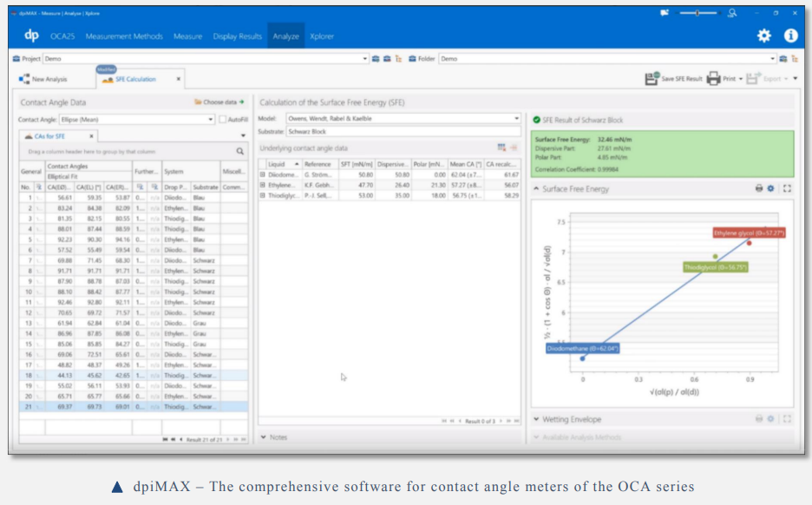This screenshot has height=505, width=812.
Task: Open the Project dropdown
Action: [364, 58]
